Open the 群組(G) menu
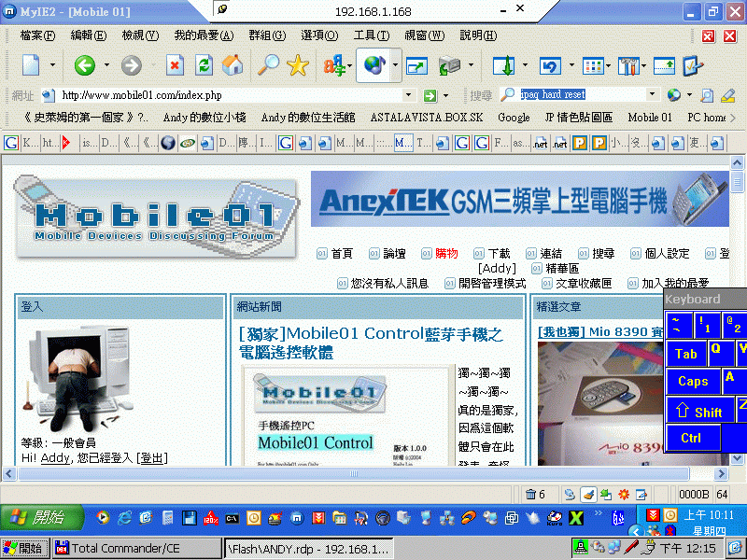 click(x=267, y=35)
